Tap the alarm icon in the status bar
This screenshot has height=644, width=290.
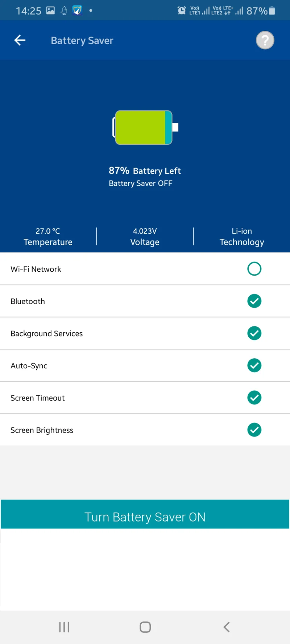coord(182,10)
